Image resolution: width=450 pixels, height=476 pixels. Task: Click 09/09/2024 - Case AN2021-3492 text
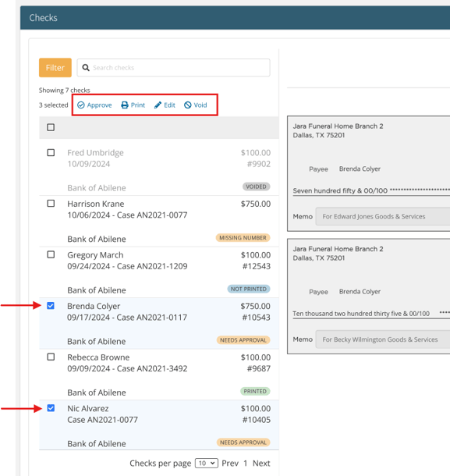point(127,368)
